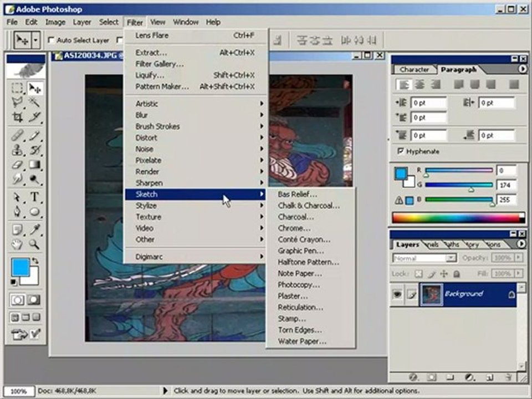The image size is (532, 399).
Task: Open Layers panel options menu arrow
Action: pyautogui.click(x=521, y=244)
